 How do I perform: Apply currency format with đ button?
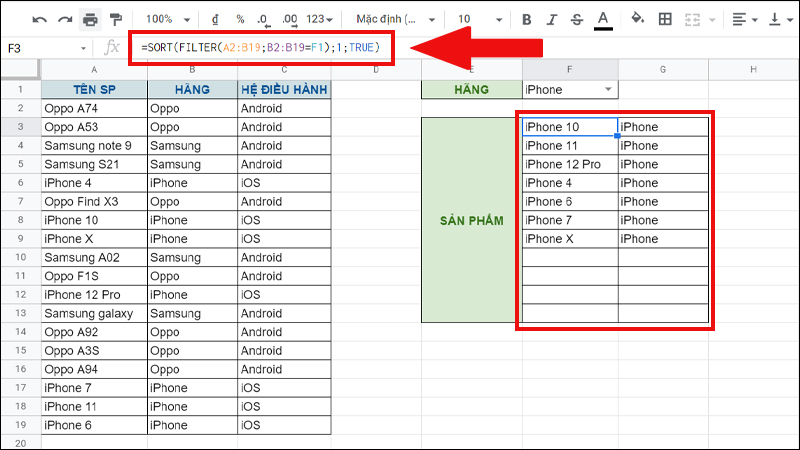tap(215, 19)
